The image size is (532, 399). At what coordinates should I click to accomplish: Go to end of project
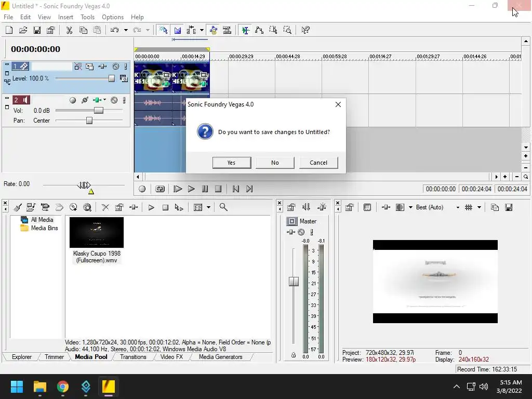point(249,189)
